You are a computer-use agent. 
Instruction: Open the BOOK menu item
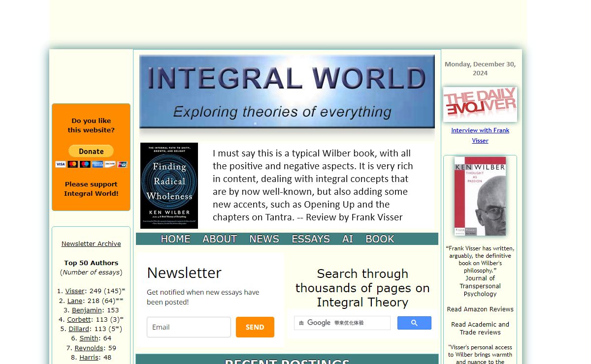(380, 239)
